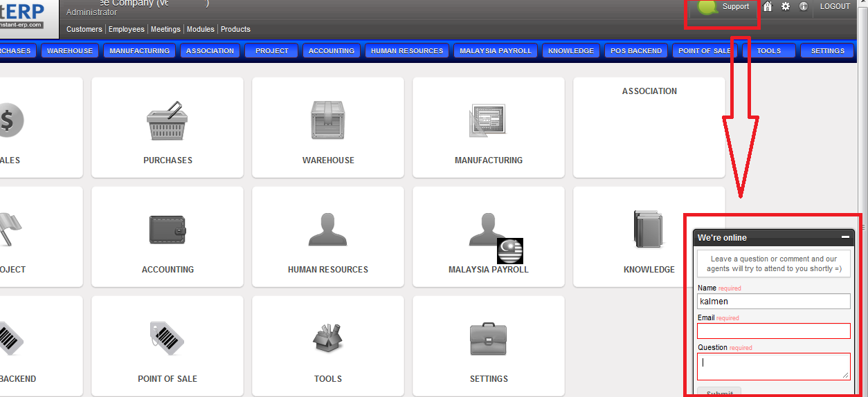Screen dimensions: 868x397
Task: Open the Accounting wallet icon
Action: 168,230
